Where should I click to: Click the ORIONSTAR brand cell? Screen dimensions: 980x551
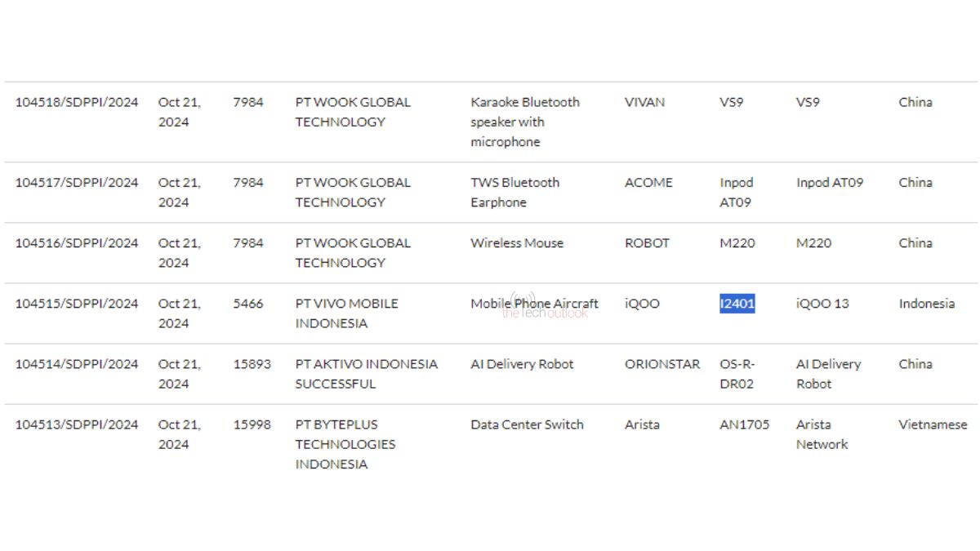(x=662, y=364)
